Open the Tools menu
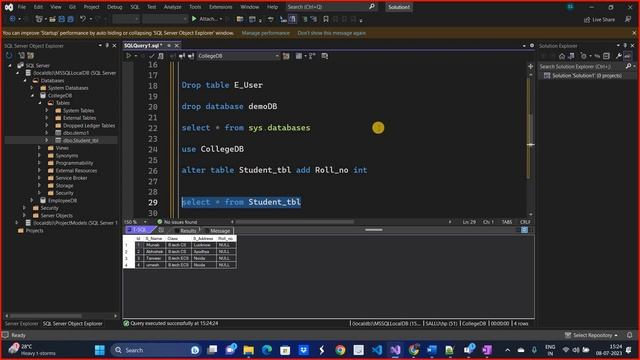This screenshot has height=360, width=640. click(x=195, y=7)
